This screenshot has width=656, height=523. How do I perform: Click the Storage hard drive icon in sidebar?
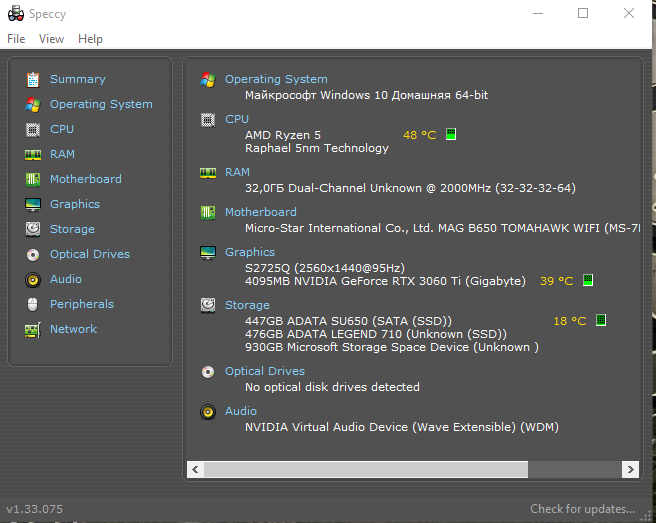coord(33,229)
